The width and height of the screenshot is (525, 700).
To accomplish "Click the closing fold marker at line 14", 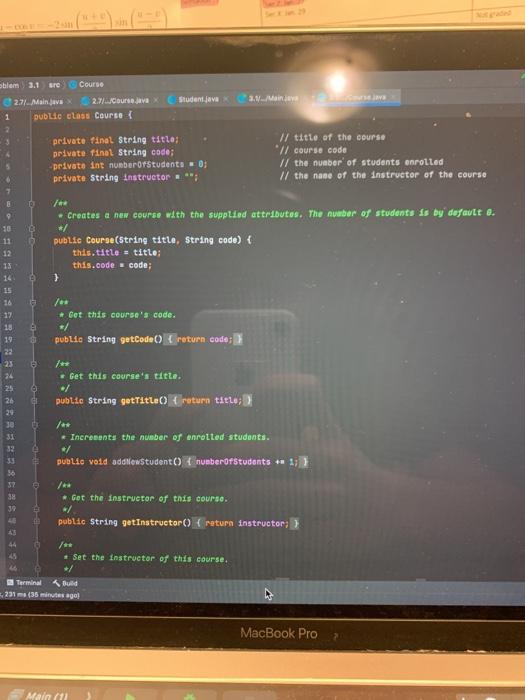I will click(x=32, y=278).
